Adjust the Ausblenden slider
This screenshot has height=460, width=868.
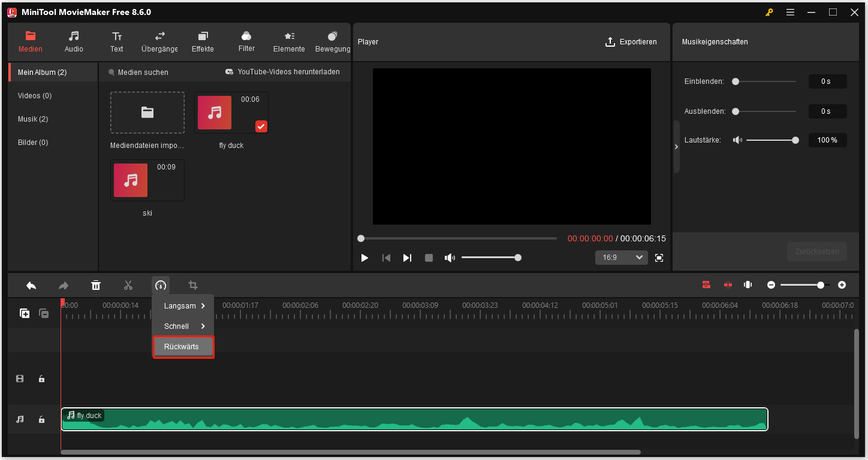coord(764,111)
